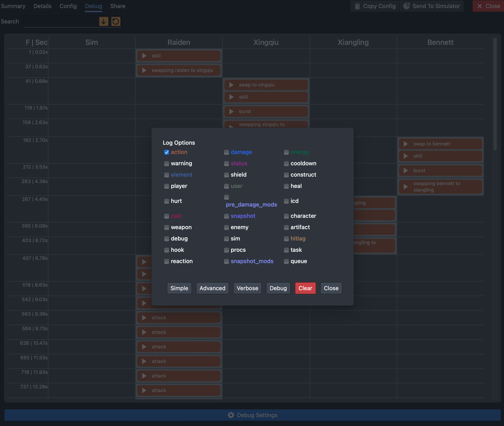This screenshot has height=426, width=504.
Task: Click the Copy Config clipboard icon
Action: click(357, 6)
